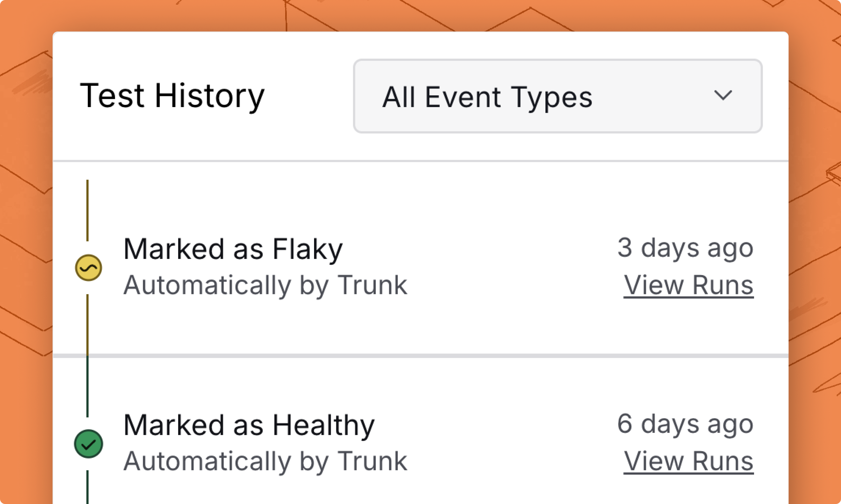
Task: Click Automatically by Trunk under Marked as Flaky
Action: (x=265, y=285)
